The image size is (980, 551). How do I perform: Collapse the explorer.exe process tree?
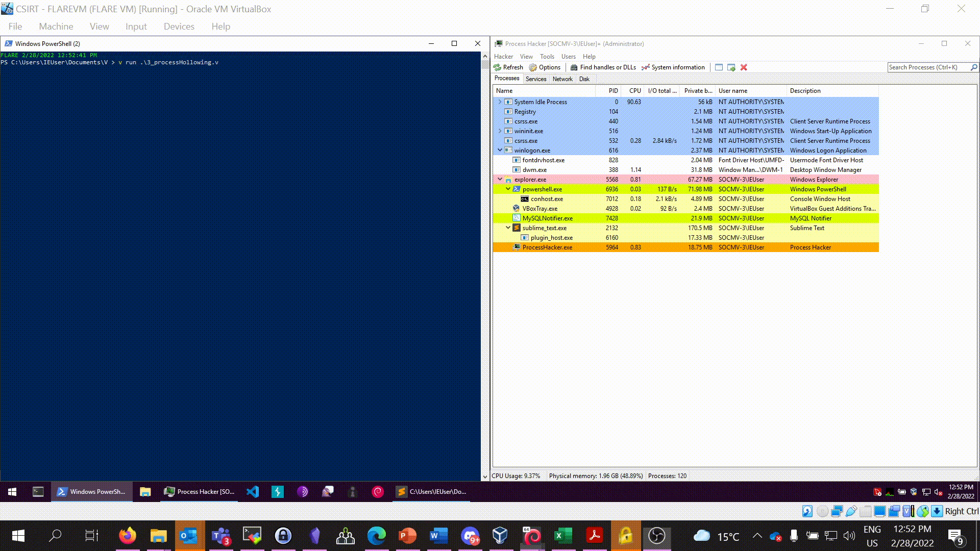pos(500,179)
